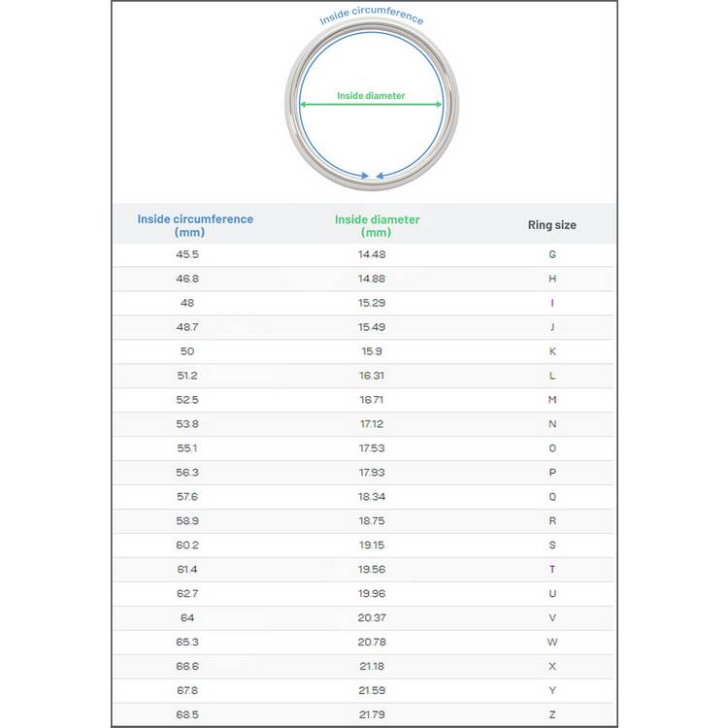Select ring size O
The height and width of the screenshot is (728, 728).
point(552,448)
